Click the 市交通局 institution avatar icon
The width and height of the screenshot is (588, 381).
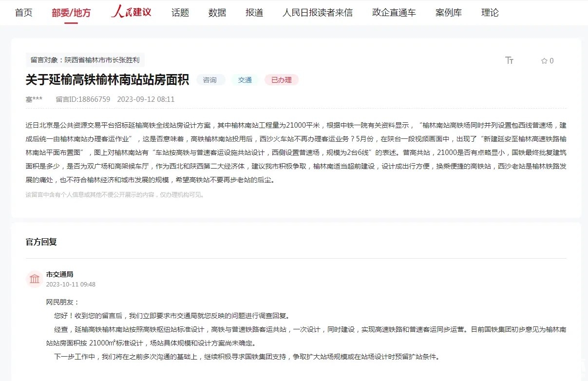click(x=35, y=279)
